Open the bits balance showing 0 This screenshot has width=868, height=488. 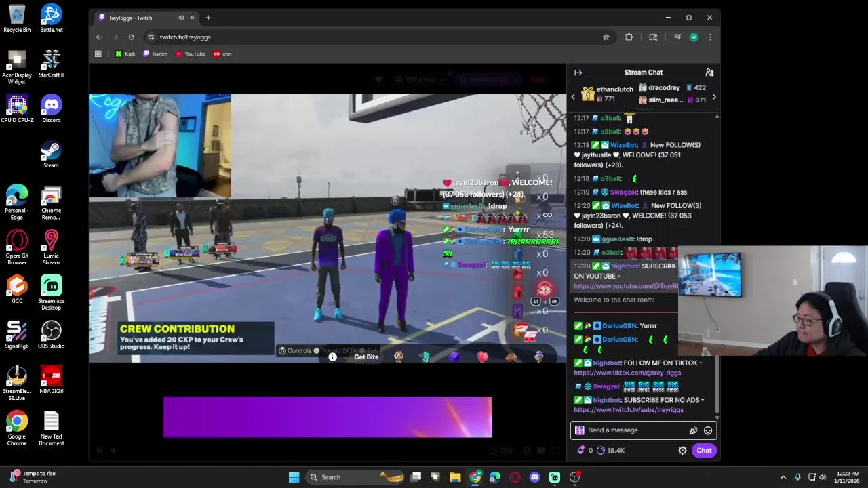tap(585, 451)
